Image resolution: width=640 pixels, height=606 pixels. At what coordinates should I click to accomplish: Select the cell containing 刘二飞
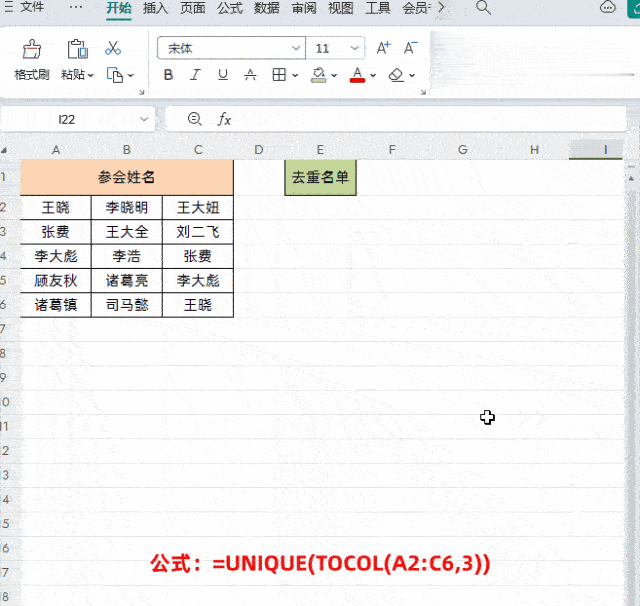coord(198,232)
